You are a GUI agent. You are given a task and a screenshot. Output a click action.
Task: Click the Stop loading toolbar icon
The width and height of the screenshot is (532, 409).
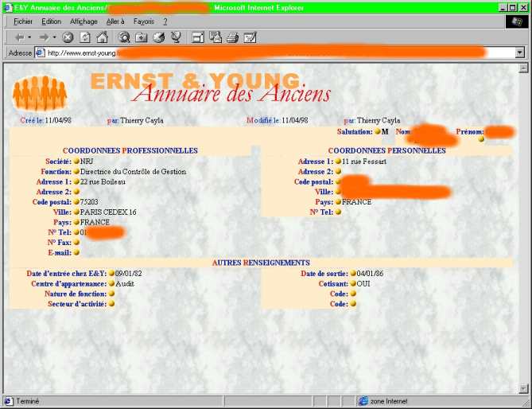click(68, 37)
